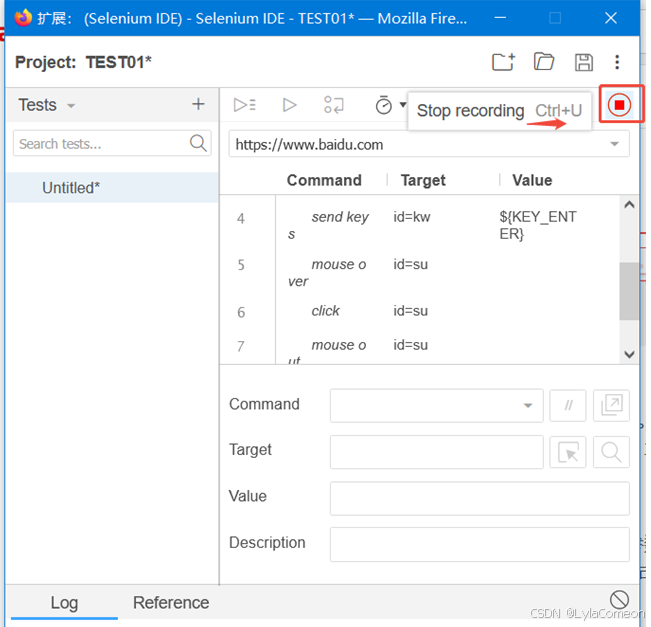
Task: Open an existing project folder
Action: point(543,62)
